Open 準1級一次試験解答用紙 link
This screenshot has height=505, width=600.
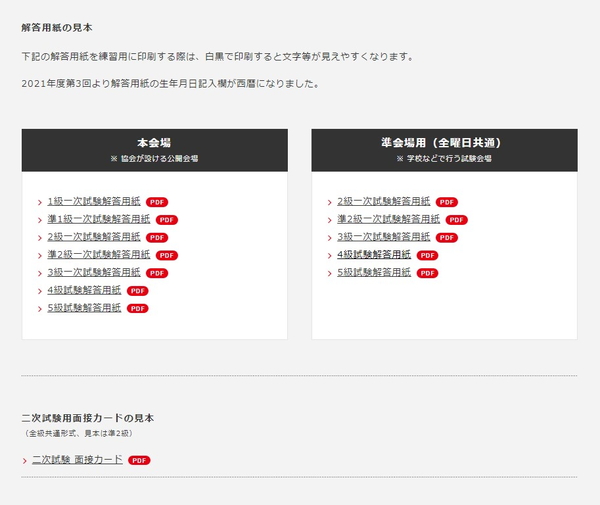tap(99, 219)
